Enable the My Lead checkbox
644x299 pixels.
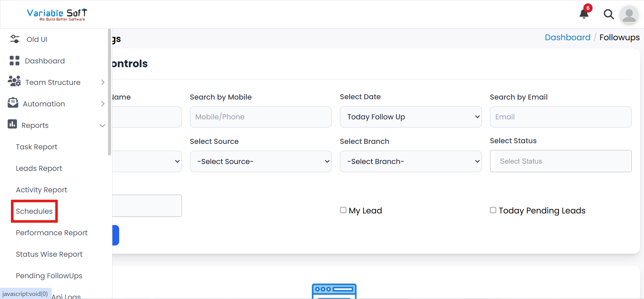pyautogui.click(x=343, y=210)
